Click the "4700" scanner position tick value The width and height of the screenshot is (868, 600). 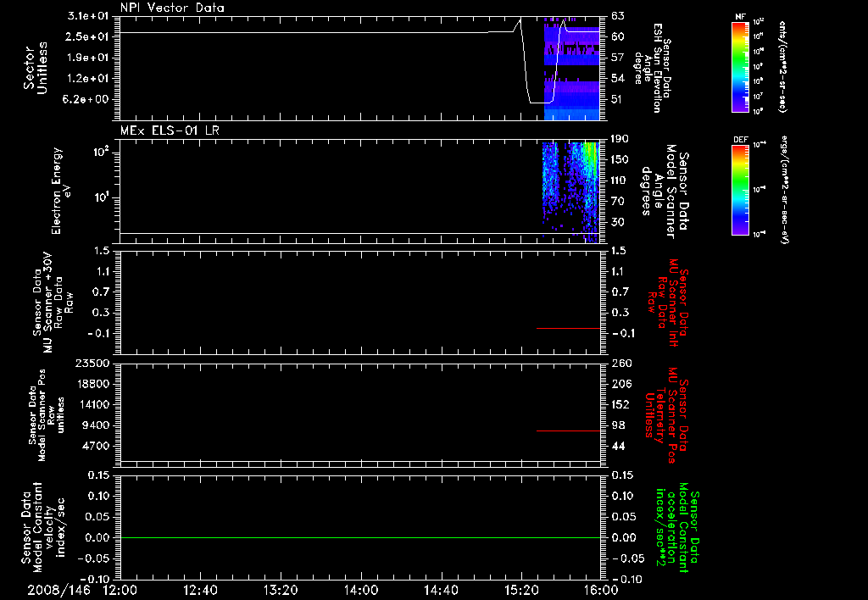coord(95,446)
